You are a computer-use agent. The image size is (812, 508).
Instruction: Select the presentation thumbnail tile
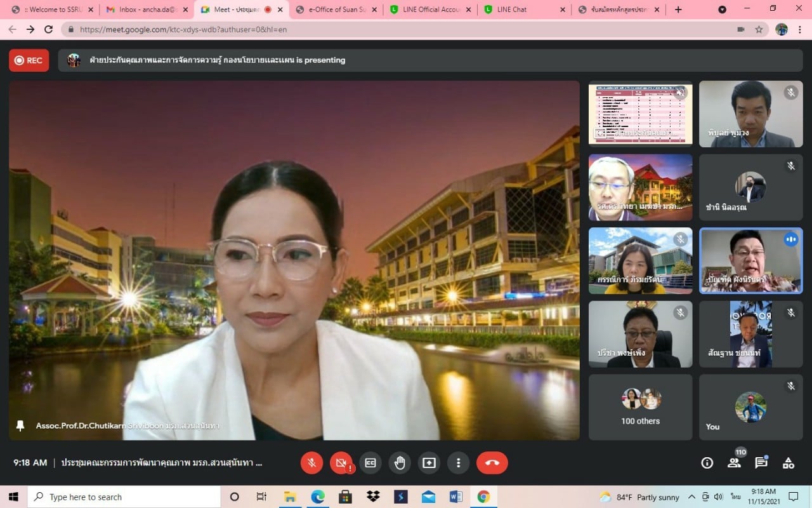pos(640,114)
